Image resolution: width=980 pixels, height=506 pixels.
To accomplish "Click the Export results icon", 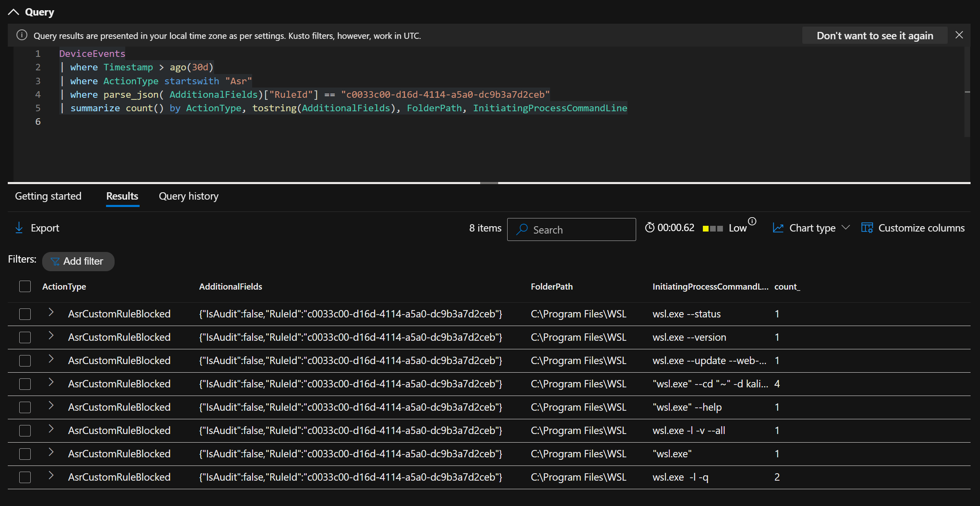I will pos(19,228).
